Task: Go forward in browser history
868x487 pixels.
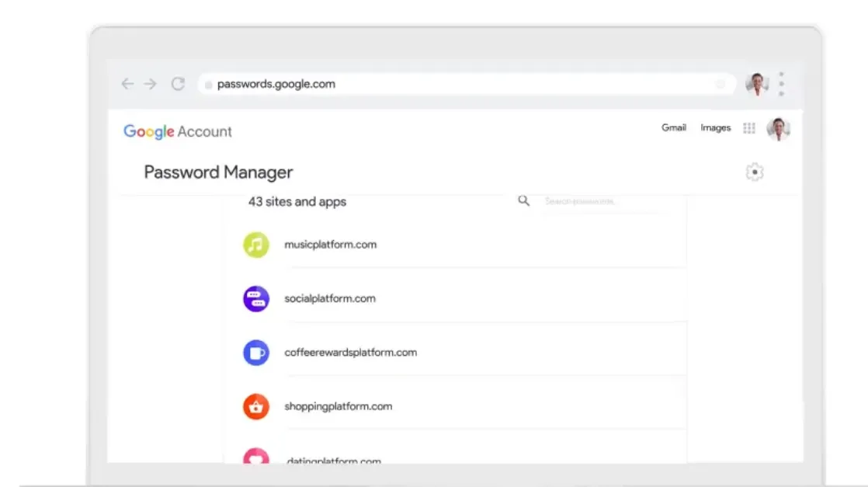Action: 151,84
